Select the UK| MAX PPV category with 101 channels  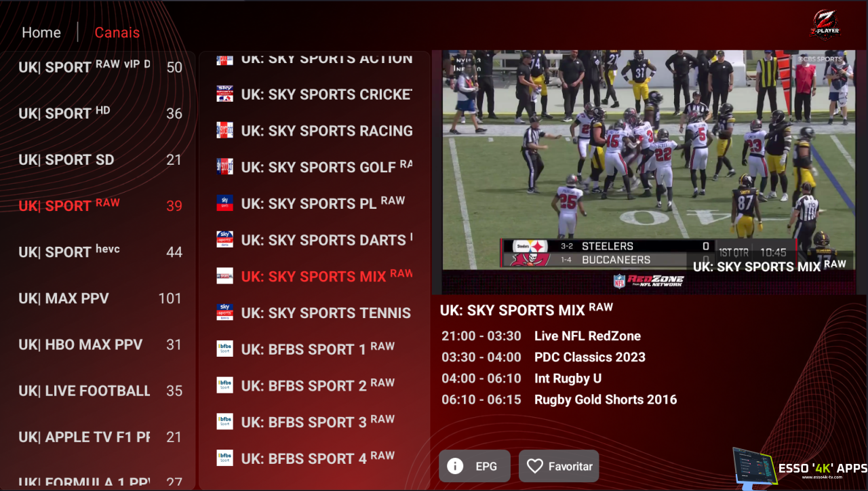100,298
